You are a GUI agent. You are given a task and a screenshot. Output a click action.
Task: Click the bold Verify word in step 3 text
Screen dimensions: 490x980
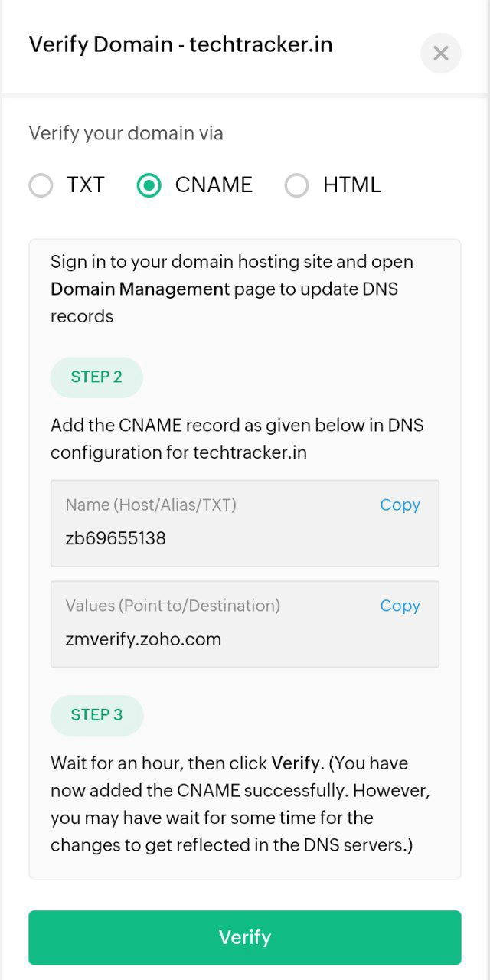[x=296, y=763]
